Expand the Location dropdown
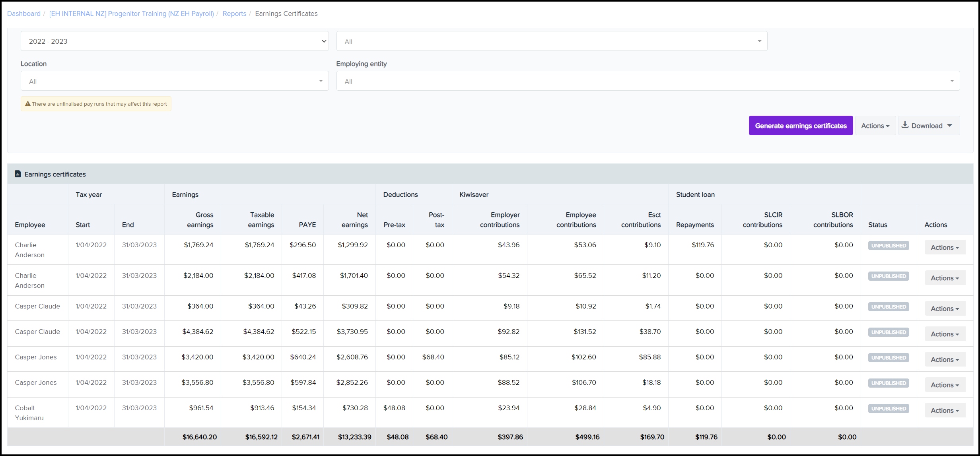This screenshot has width=980, height=456. tap(174, 81)
